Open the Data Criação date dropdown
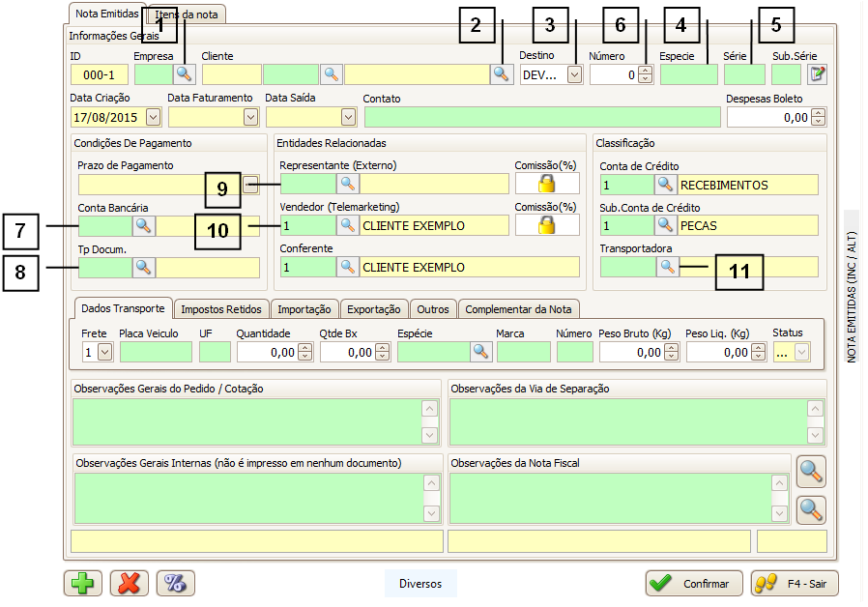Image resolution: width=868 pixels, height=607 pixels. (x=153, y=117)
